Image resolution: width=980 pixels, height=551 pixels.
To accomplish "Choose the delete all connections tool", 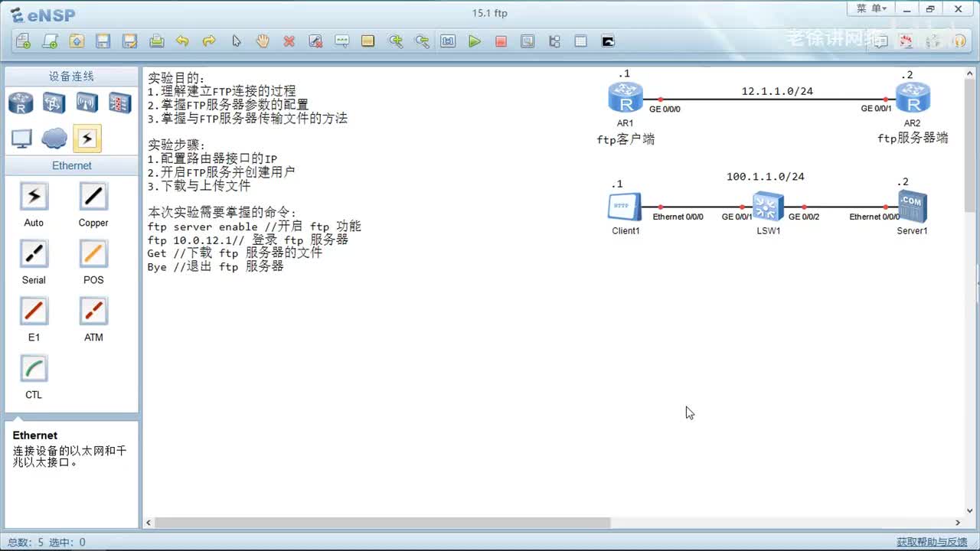I will (x=315, y=41).
